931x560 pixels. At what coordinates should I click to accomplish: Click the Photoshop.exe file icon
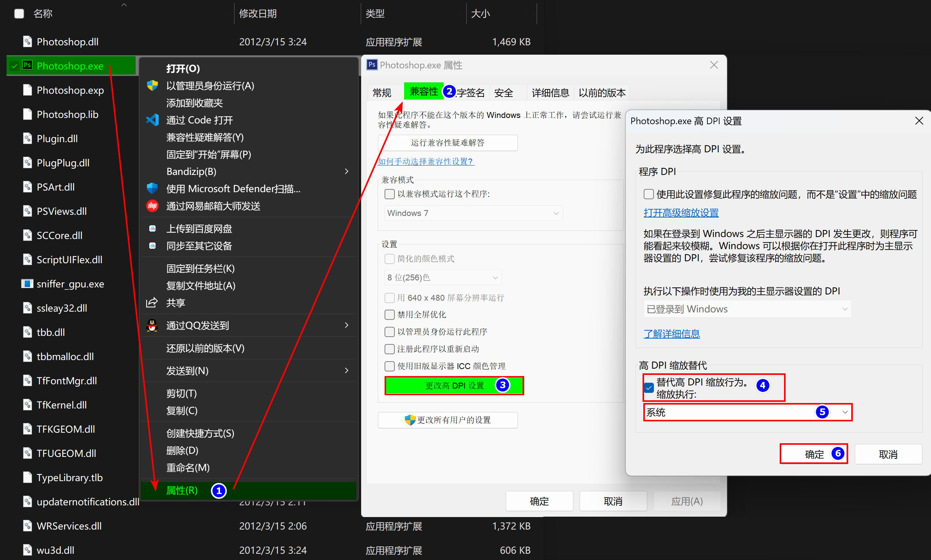tap(27, 66)
